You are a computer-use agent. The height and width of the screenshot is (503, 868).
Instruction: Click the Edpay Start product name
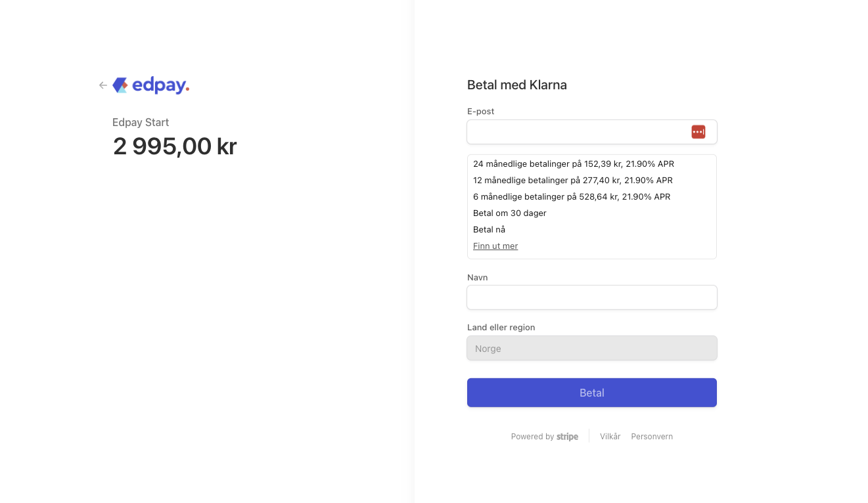tap(141, 123)
